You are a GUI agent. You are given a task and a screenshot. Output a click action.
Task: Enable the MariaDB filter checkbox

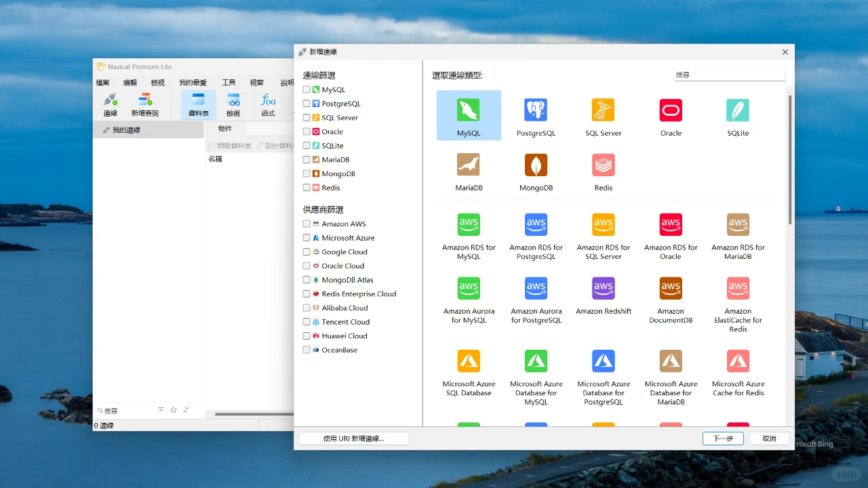307,160
